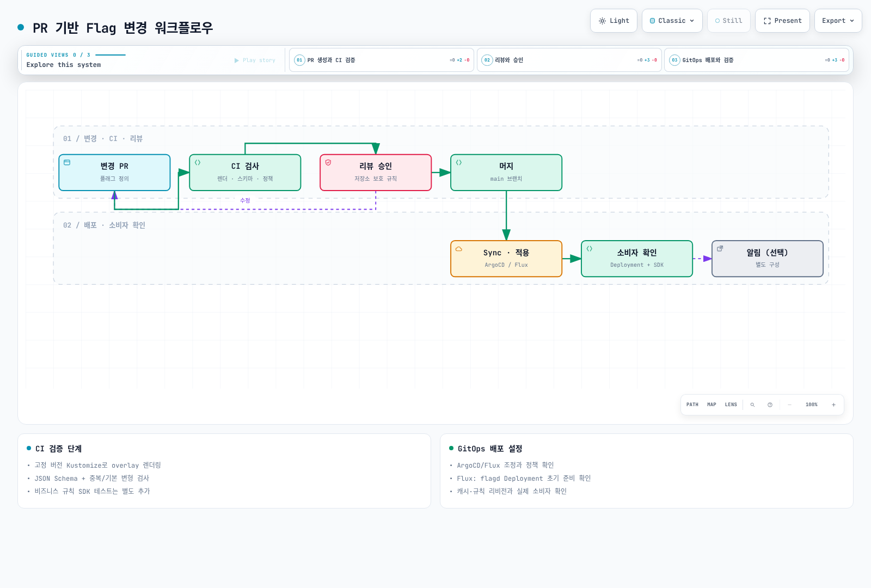Click the external icon on 알림 (선택)
871x588 pixels.
pyautogui.click(x=720, y=249)
